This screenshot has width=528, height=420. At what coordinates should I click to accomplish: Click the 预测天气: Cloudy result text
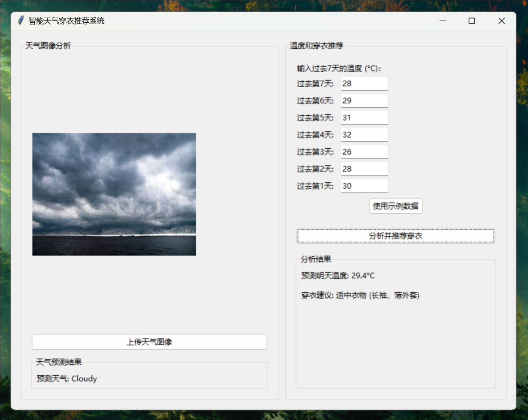click(67, 379)
